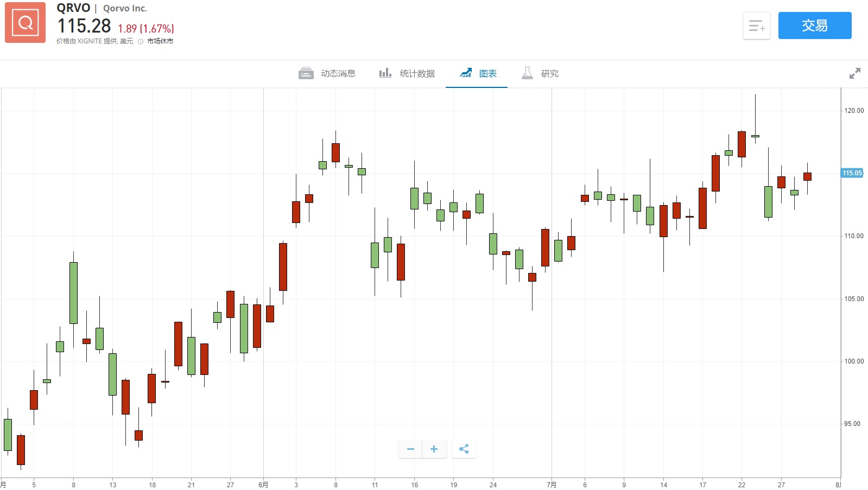Go to the 研究 research tab
The image size is (868, 490).
549,73
